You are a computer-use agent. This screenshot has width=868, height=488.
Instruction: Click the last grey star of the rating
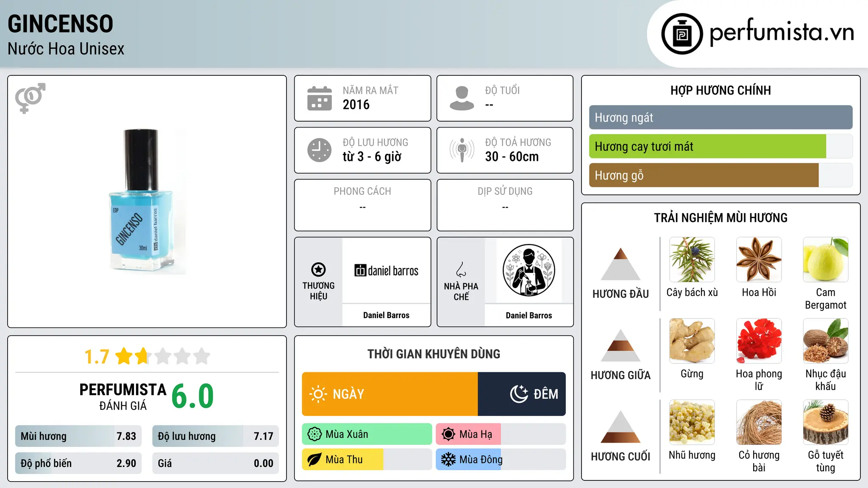pyautogui.click(x=202, y=356)
